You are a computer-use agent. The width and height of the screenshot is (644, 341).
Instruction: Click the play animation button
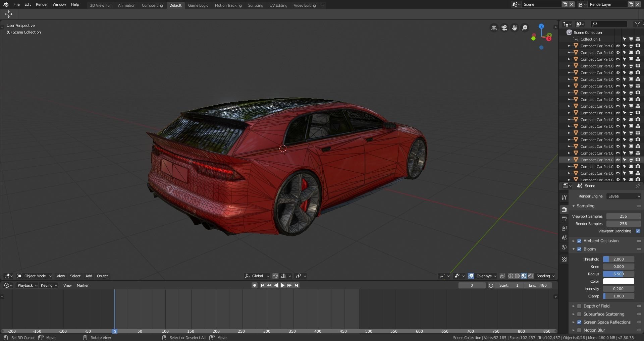click(282, 285)
